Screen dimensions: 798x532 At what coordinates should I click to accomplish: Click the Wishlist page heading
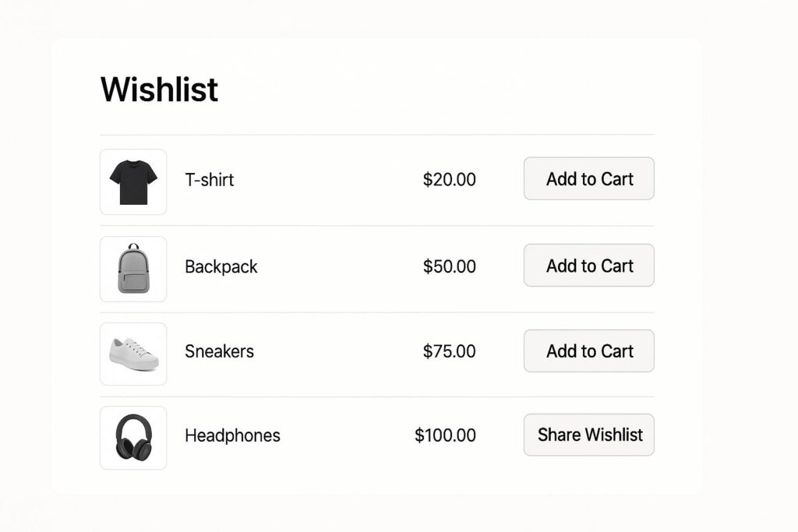click(x=159, y=90)
